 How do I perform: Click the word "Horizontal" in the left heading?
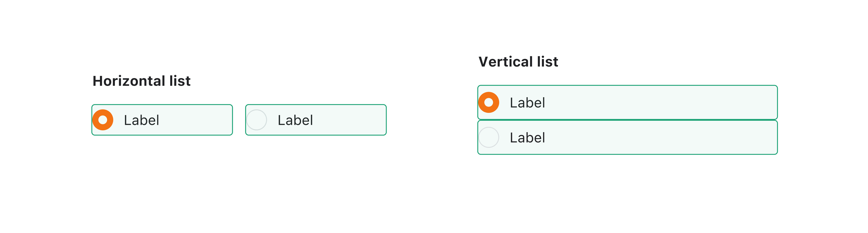pyautogui.click(x=129, y=81)
